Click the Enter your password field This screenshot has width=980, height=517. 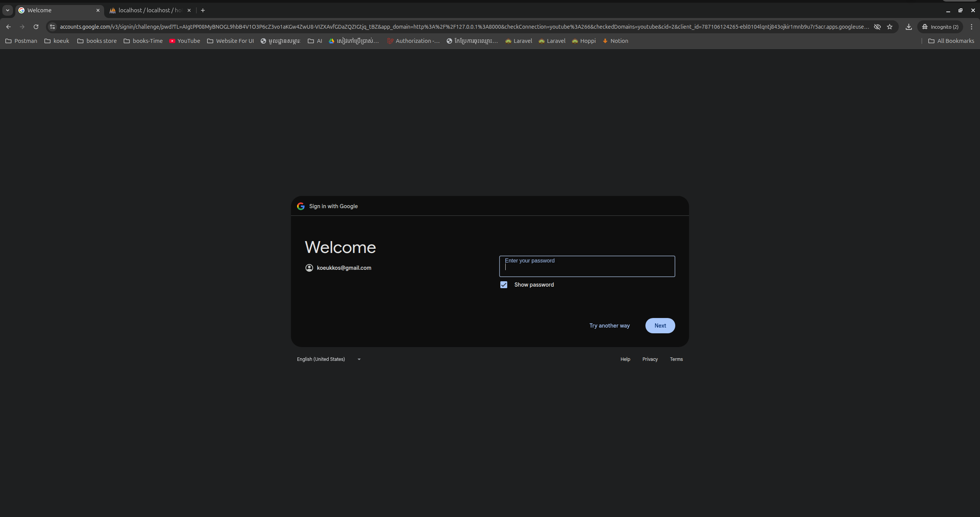tap(587, 266)
